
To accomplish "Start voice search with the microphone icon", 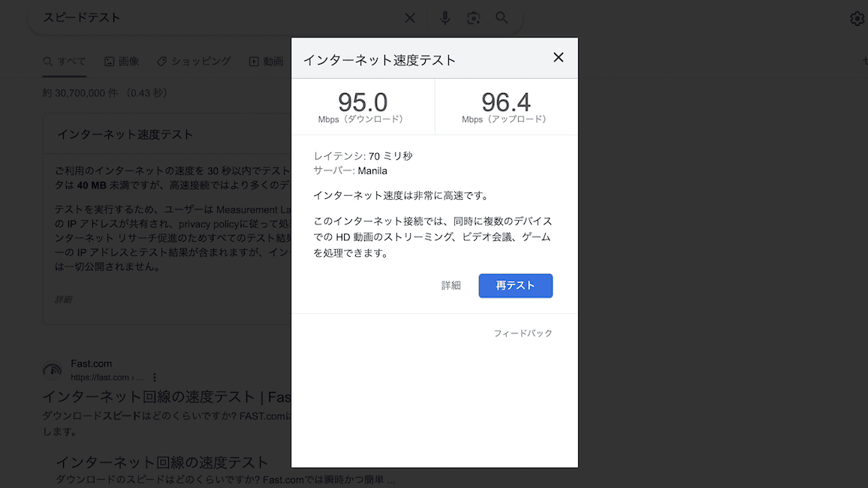I will 445,18.
